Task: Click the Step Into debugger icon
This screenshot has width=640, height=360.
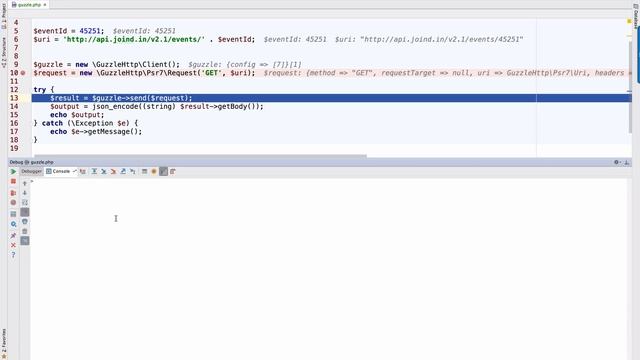Action: tap(104, 171)
